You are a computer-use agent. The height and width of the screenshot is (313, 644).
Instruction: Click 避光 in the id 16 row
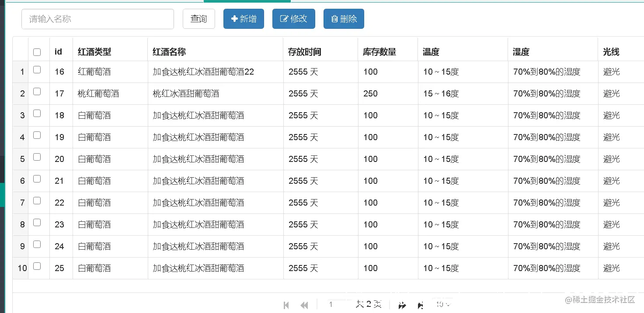click(x=612, y=72)
